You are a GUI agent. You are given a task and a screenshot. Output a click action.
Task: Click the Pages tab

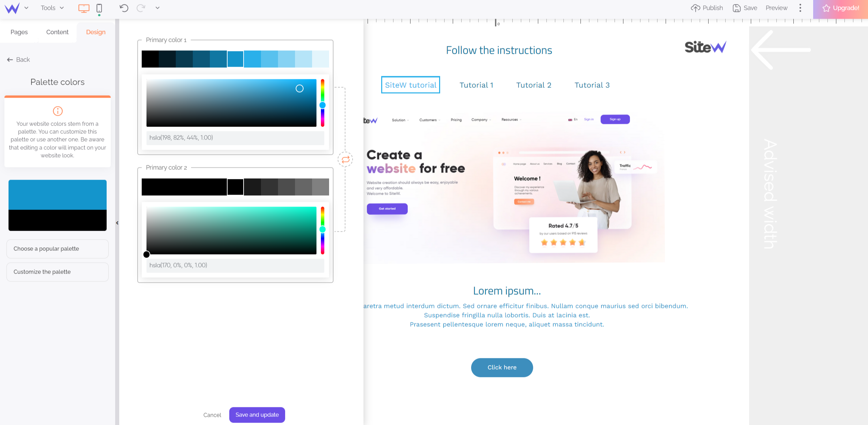click(x=19, y=32)
